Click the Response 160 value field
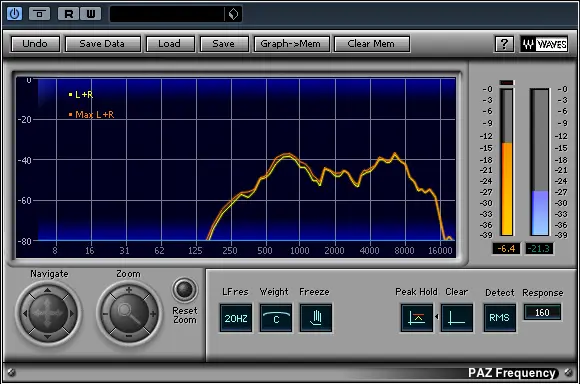The height and width of the screenshot is (384, 580). [x=542, y=313]
